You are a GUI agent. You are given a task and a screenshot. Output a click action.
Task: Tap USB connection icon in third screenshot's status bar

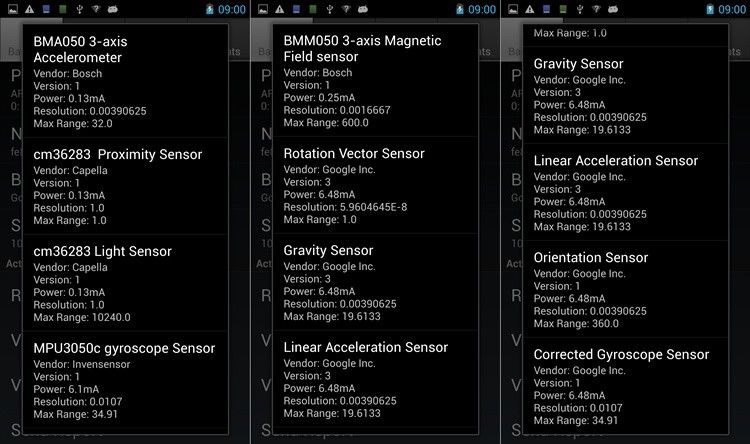click(x=580, y=9)
